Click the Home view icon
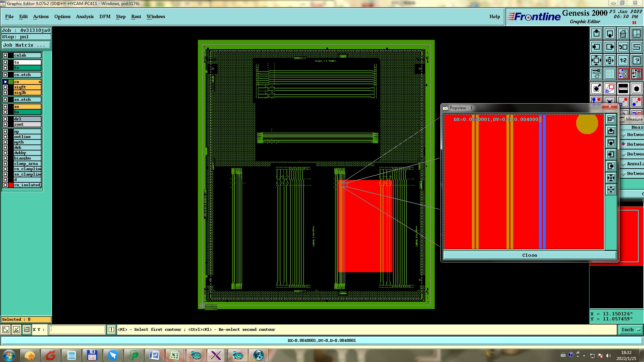This screenshot has height=362, width=644. click(x=623, y=34)
